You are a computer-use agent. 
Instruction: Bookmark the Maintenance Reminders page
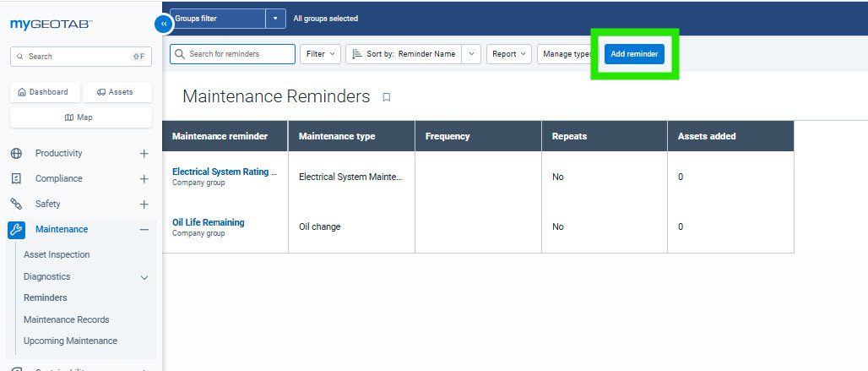point(387,97)
